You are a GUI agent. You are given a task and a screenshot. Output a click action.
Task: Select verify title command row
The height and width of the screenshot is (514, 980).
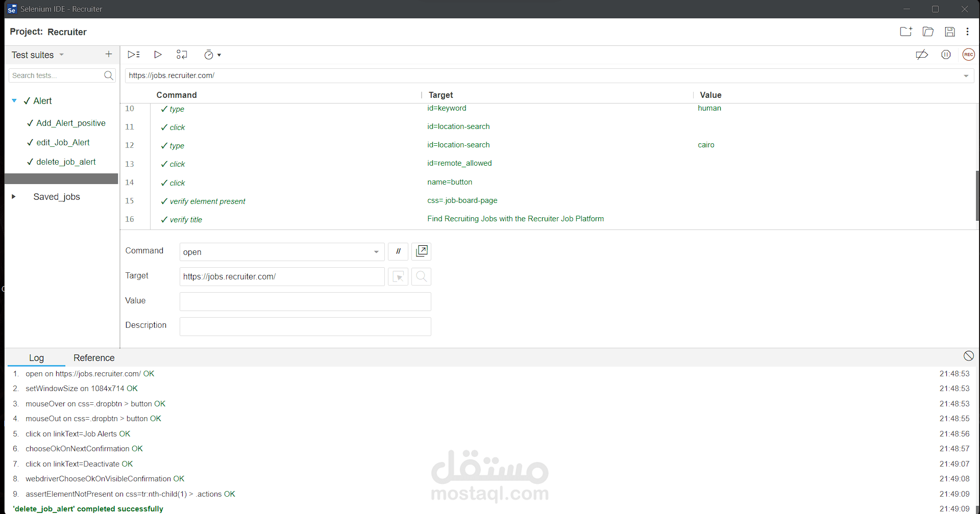point(547,219)
